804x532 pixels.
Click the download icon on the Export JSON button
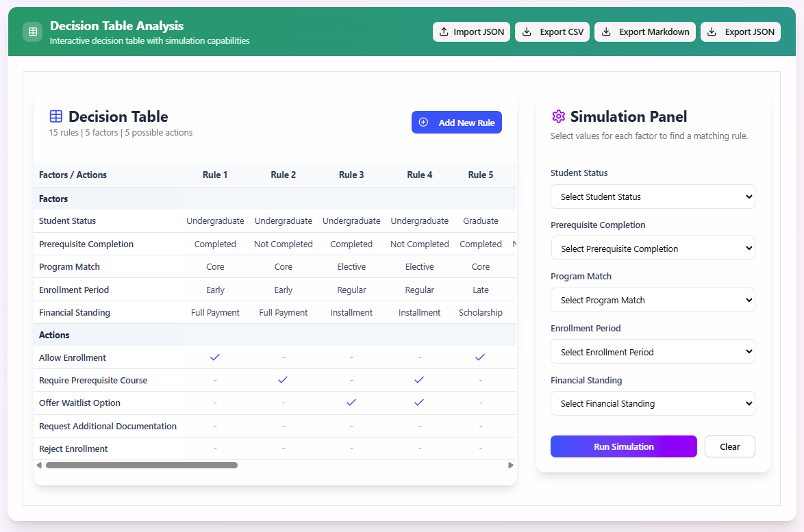click(x=712, y=31)
